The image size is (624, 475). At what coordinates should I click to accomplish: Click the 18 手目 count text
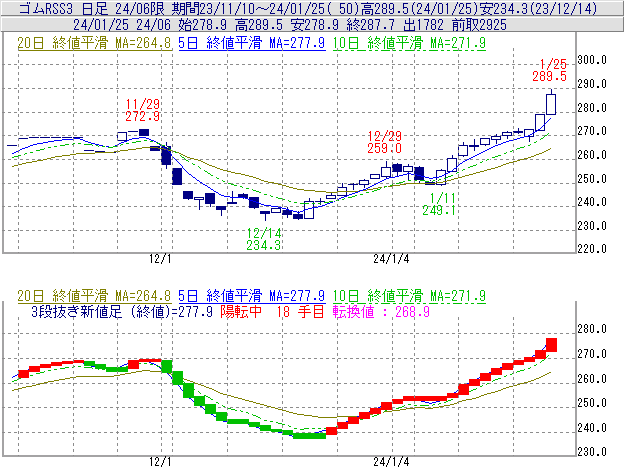pyautogui.click(x=300, y=311)
